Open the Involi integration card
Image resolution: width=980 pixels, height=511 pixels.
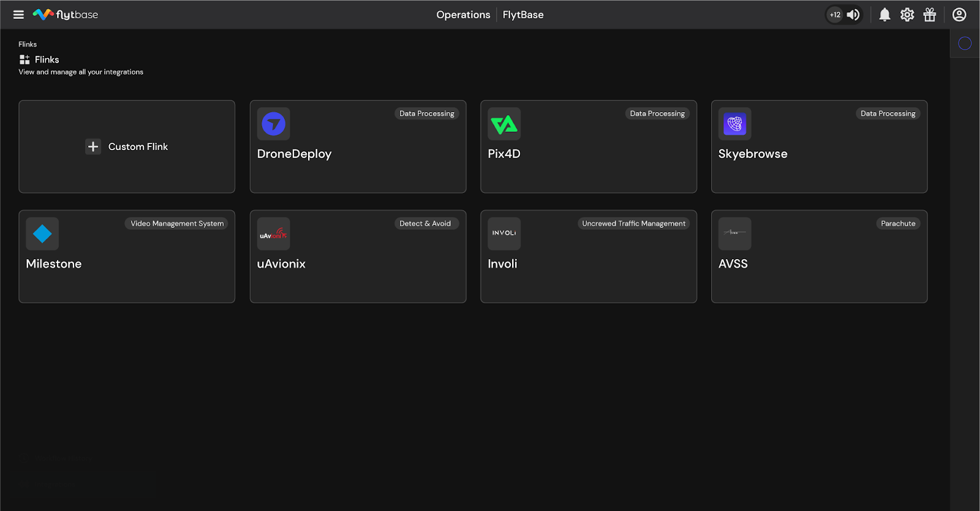[589, 257]
